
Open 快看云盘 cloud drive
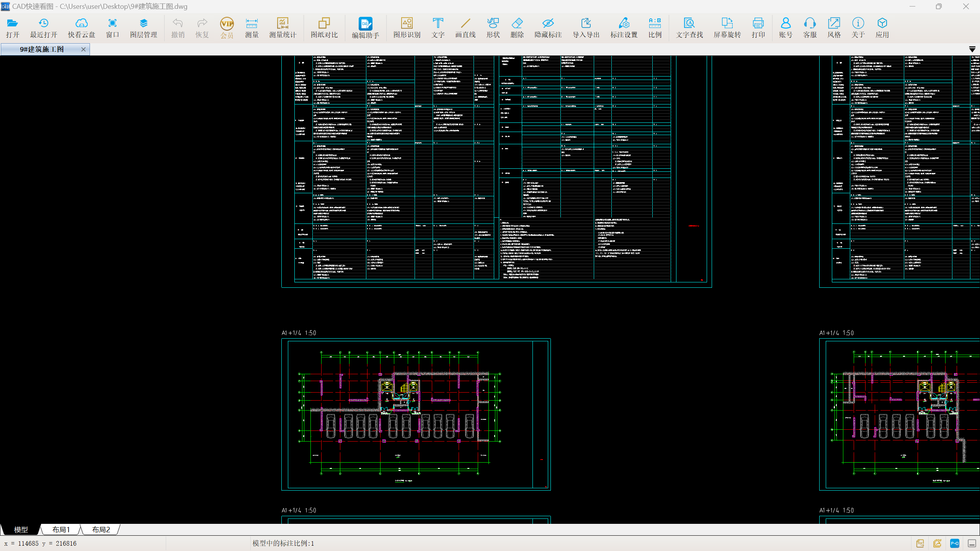(81, 28)
